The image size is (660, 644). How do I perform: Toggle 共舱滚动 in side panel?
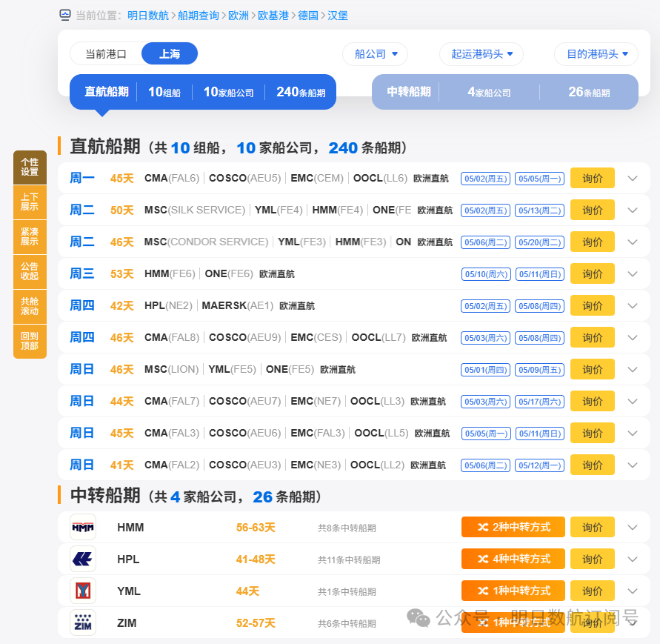point(30,307)
